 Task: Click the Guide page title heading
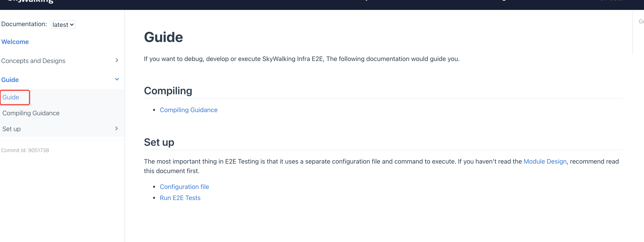point(163,37)
